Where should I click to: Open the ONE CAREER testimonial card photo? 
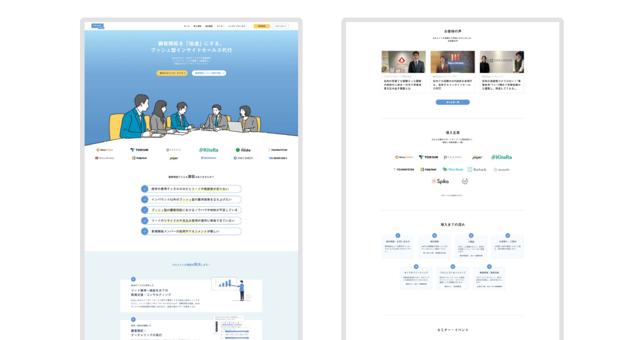(502, 62)
